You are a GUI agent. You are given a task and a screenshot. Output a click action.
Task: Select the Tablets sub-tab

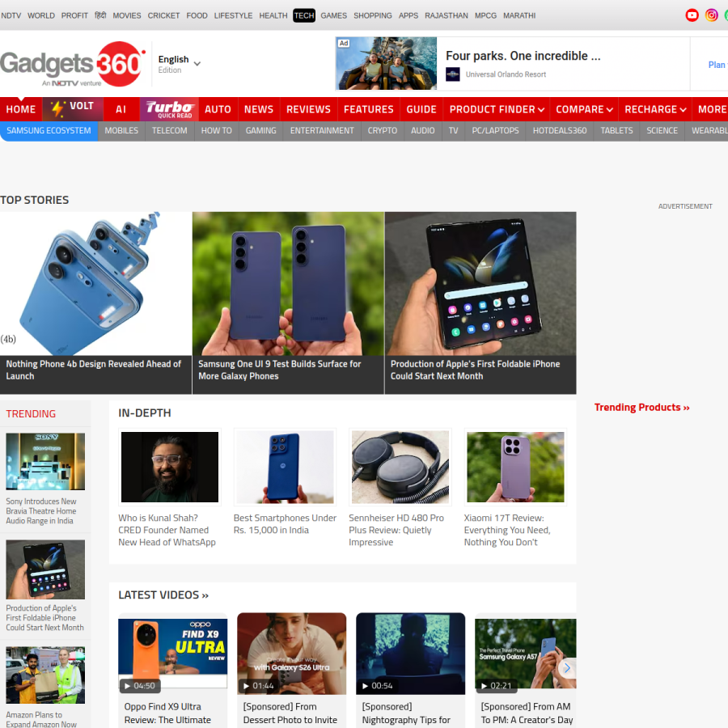pyautogui.click(x=616, y=131)
